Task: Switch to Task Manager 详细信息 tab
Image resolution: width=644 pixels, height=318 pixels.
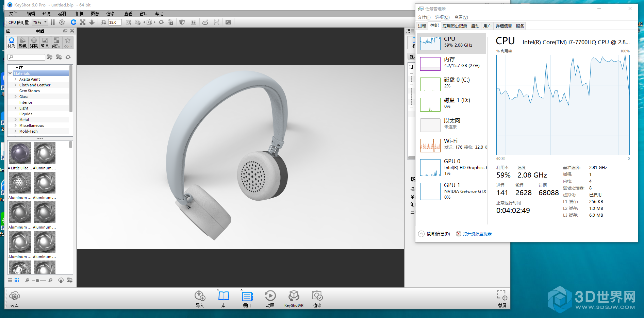Action: click(503, 26)
